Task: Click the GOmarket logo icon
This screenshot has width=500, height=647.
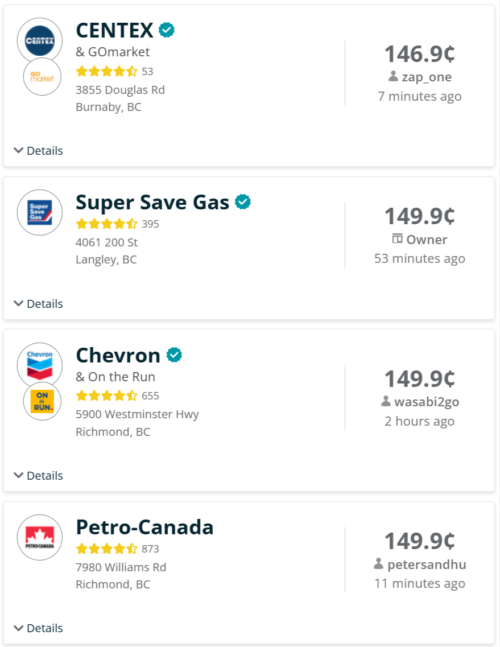Action: point(42,77)
